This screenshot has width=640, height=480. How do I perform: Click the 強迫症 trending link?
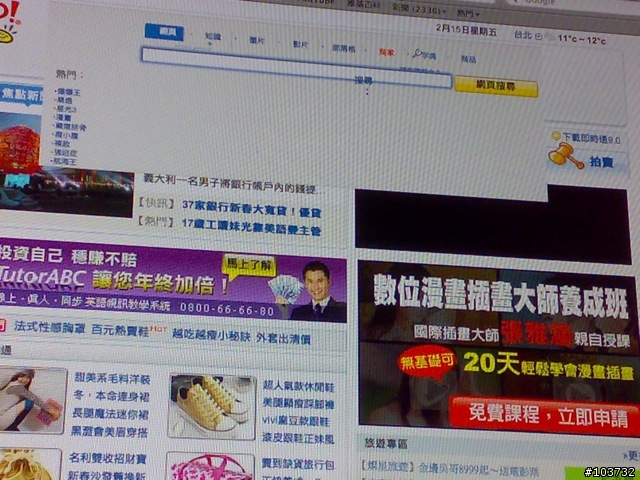(65, 153)
